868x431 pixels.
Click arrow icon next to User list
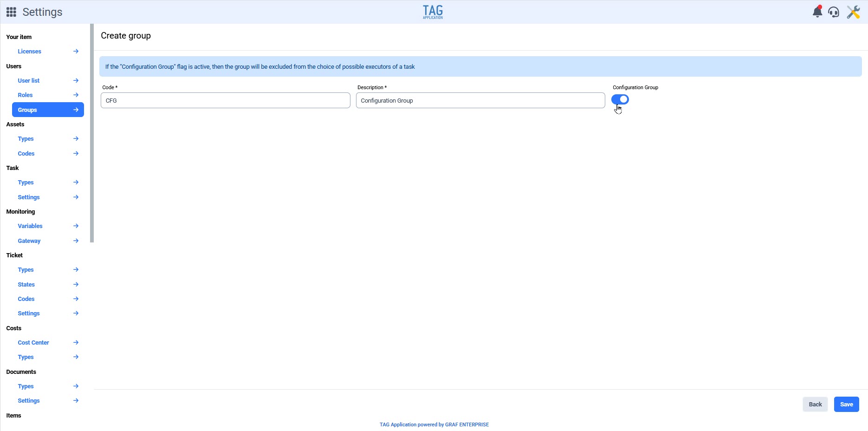click(x=76, y=80)
